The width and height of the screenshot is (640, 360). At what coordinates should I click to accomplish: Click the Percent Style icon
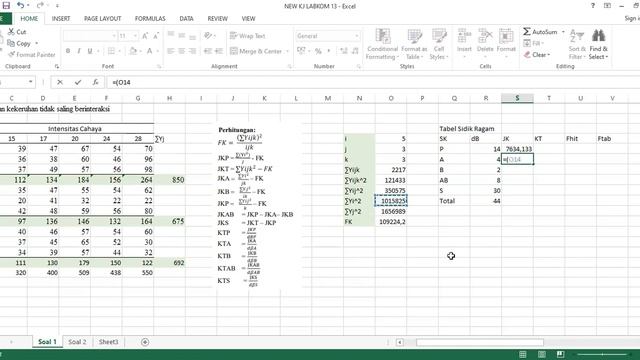pyautogui.click(x=318, y=51)
